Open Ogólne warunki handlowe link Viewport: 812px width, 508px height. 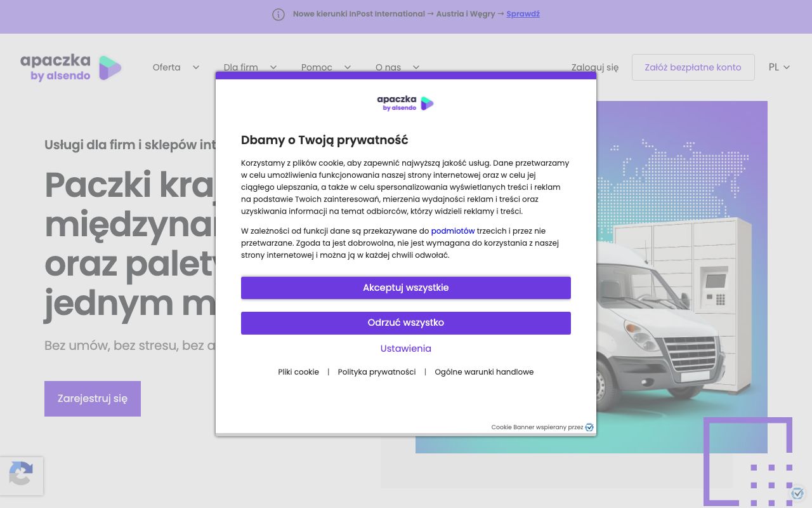(x=484, y=372)
